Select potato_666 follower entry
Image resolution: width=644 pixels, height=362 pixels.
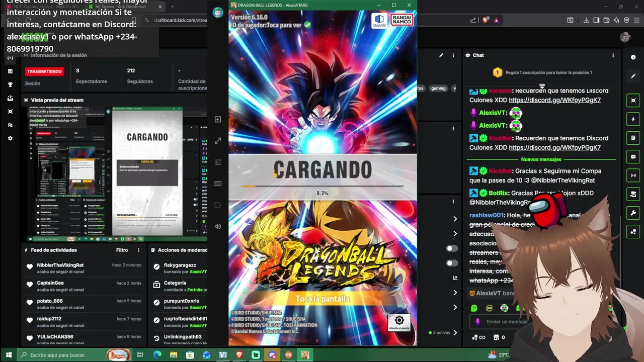click(x=84, y=304)
